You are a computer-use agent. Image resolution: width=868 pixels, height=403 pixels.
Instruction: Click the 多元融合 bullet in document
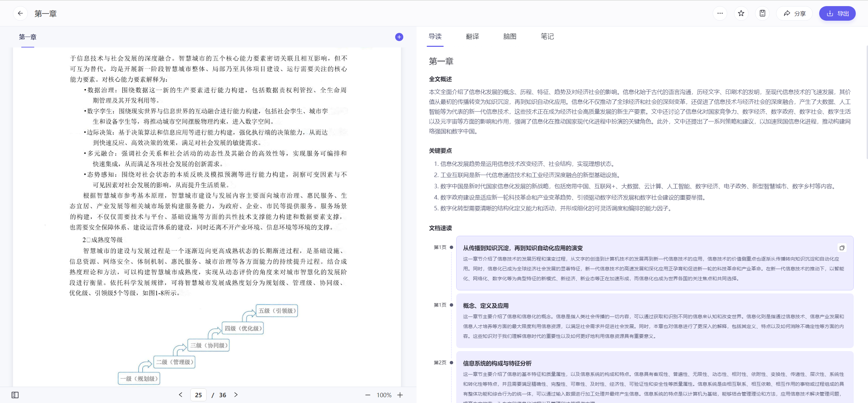(x=215, y=158)
